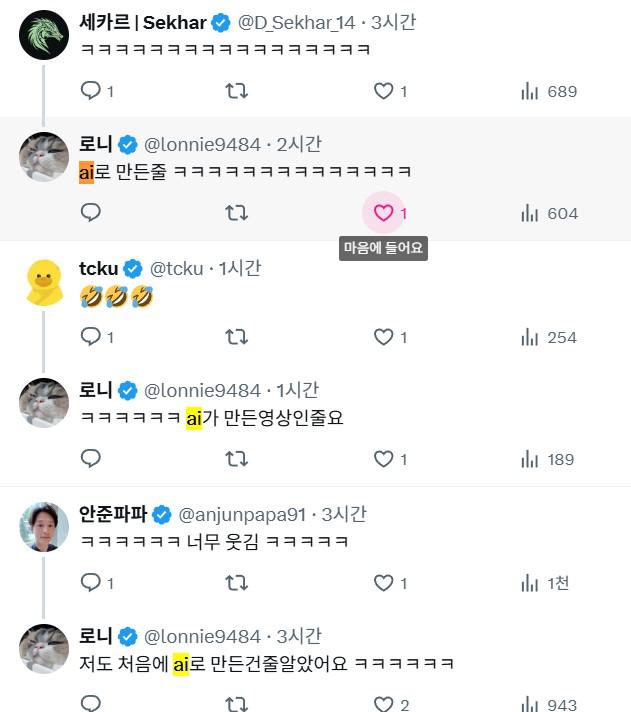Screen dimensions: 631x712
Task: Open Sekhar's profile avatar
Action: 44,35
